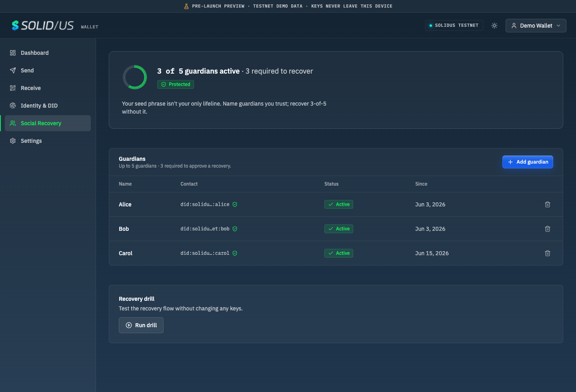The image size is (576, 392).
Task: Click the Guardians section heading
Action: (x=132, y=159)
